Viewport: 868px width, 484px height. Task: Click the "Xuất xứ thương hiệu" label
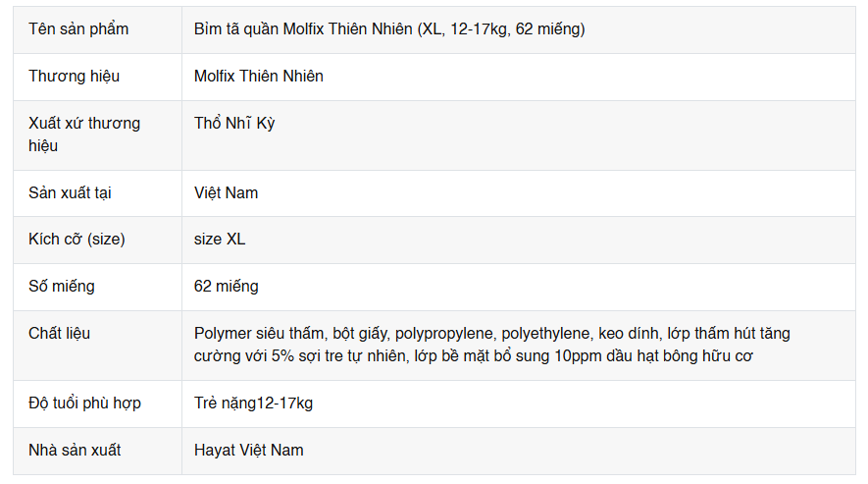click(x=84, y=134)
